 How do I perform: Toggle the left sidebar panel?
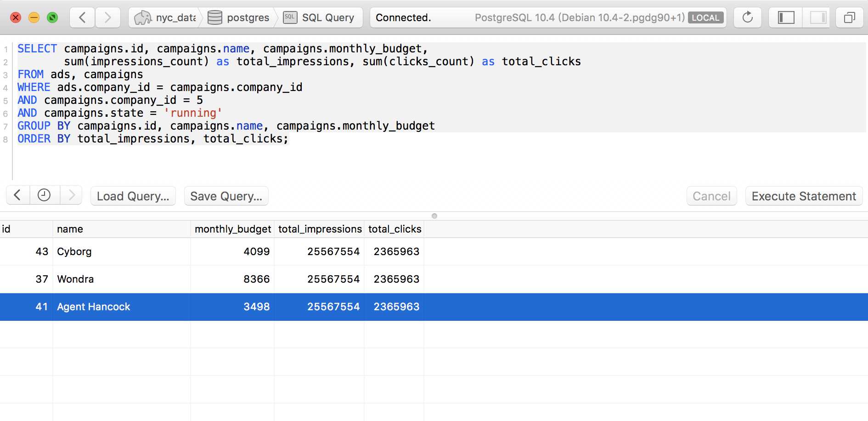click(786, 17)
